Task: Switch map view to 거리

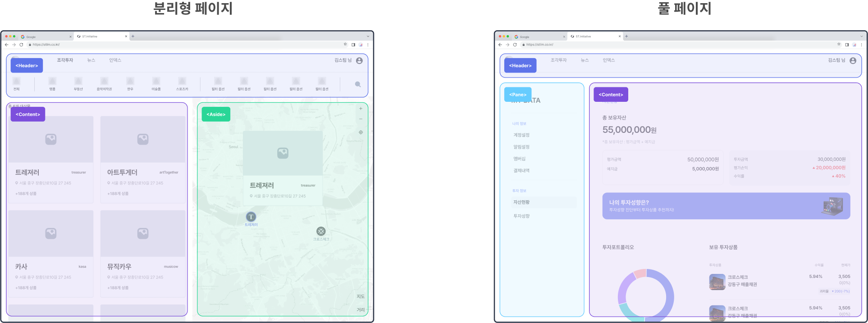Action: [x=361, y=309]
